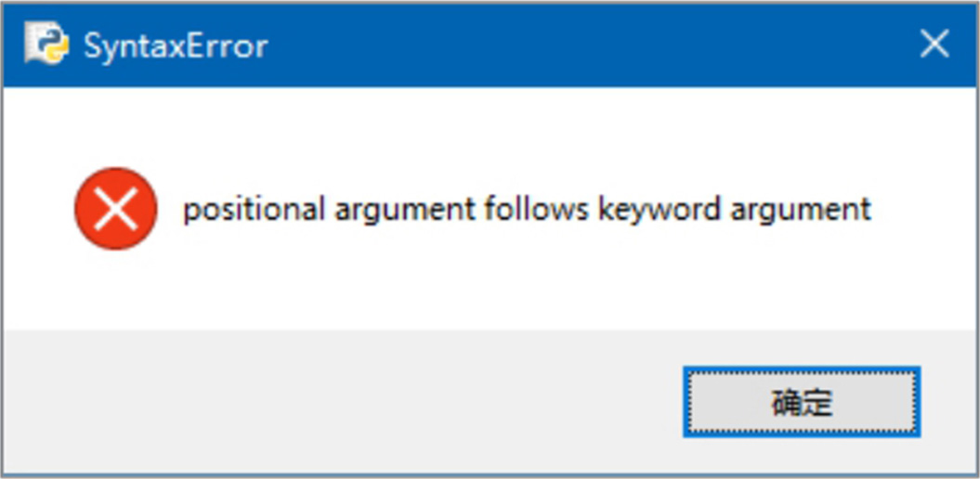
Task: Click the SyntaxError title text
Action: click(x=176, y=46)
